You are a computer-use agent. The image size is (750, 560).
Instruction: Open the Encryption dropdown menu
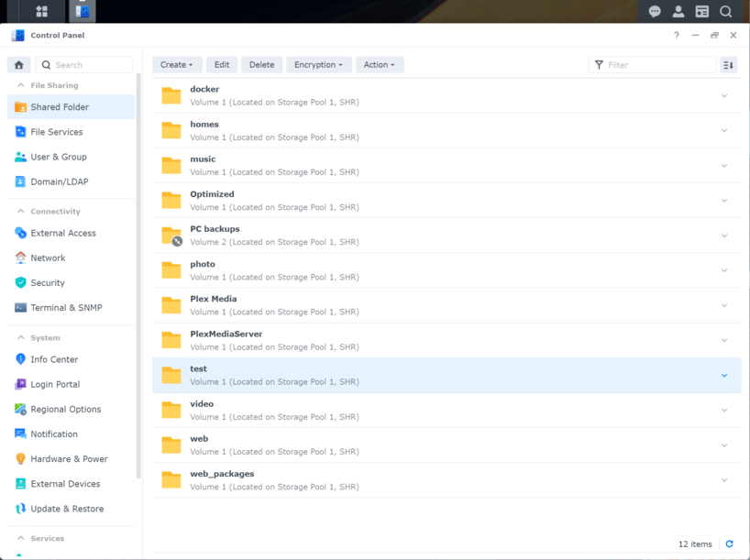pyautogui.click(x=318, y=65)
